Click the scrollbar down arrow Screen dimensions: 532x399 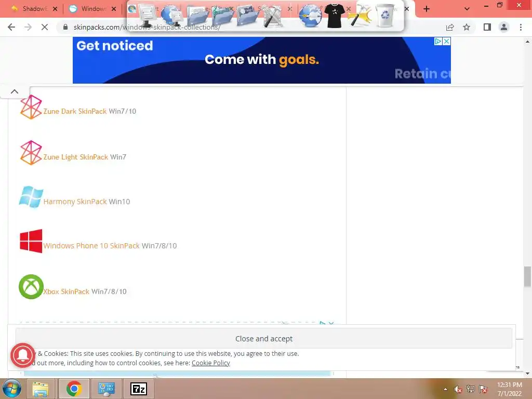point(527,374)
